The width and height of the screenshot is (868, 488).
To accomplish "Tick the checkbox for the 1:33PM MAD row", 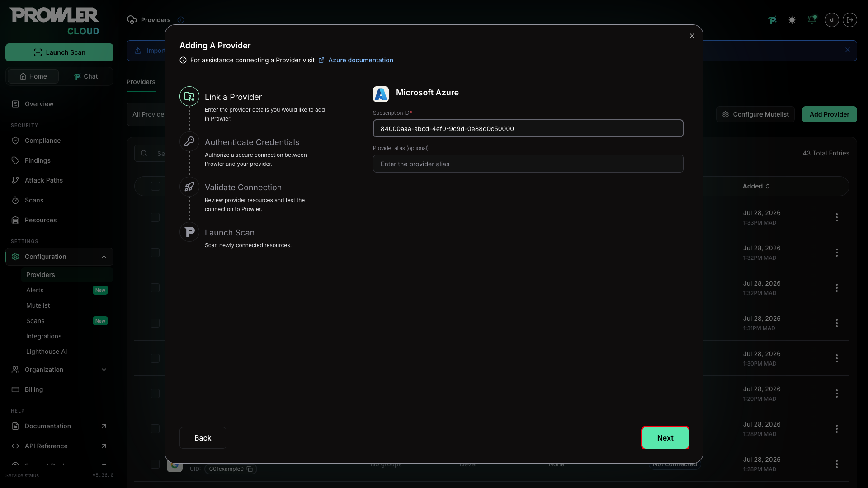I will tap(155, 217).
